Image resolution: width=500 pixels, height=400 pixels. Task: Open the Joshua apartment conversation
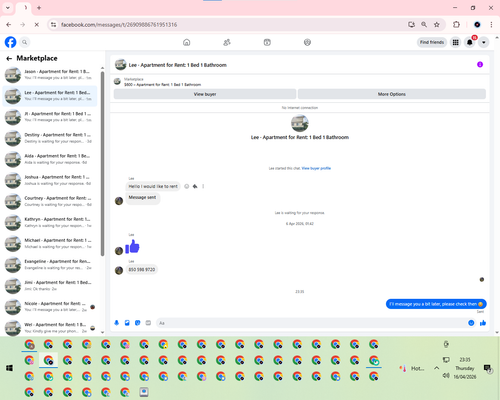(x=50, y=180)
